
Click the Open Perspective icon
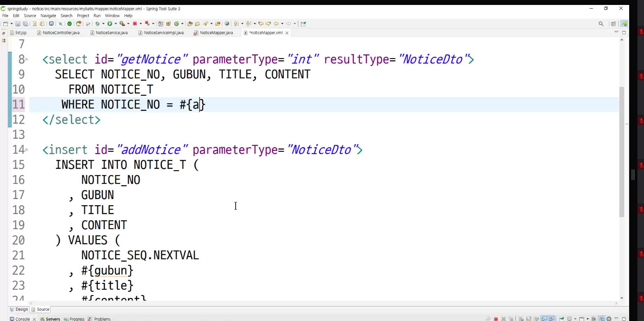614,24
